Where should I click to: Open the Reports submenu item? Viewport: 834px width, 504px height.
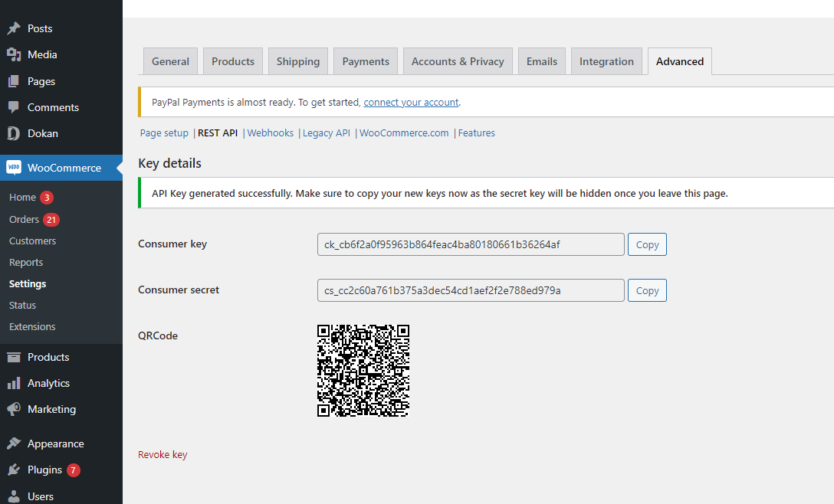tap(26, 263)
